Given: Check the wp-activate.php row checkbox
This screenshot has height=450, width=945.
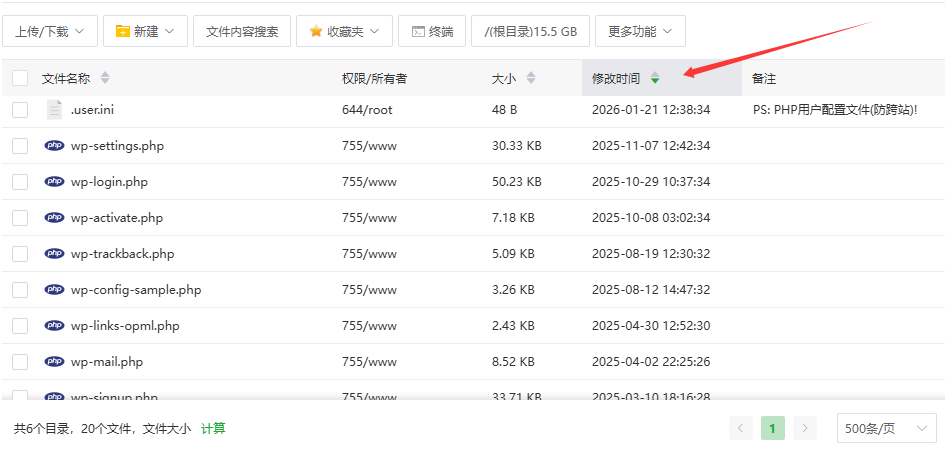Looking at the screenshot, I should point(20,218).
